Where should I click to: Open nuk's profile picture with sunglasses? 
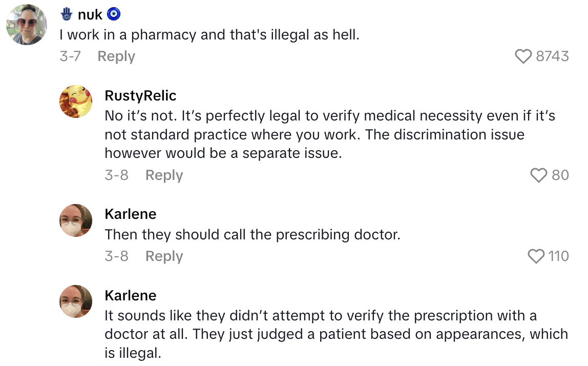(x=27, y=24)
